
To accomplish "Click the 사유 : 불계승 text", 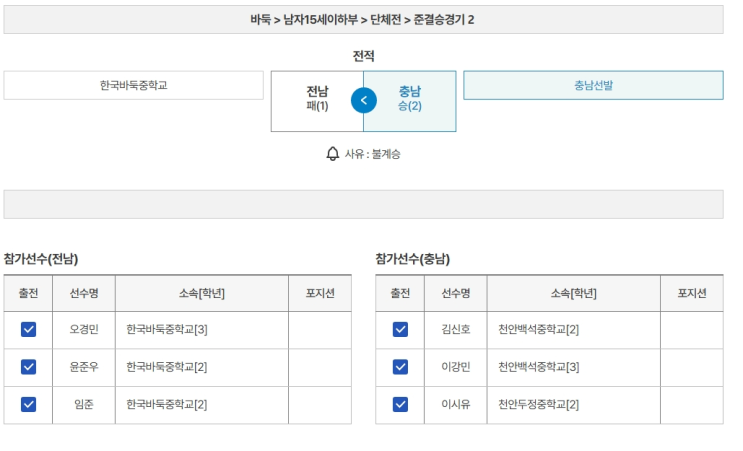I will coord(372,154).
